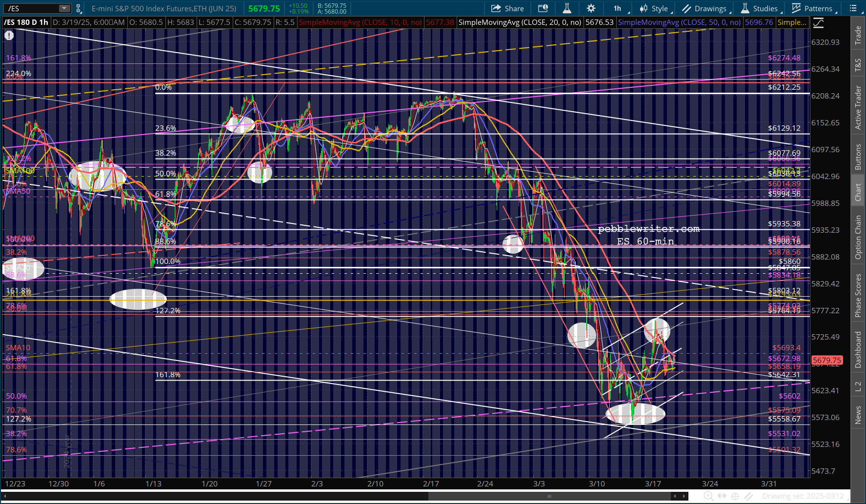
Task: Click the pan crosshair icon
Action: (735, 496)
